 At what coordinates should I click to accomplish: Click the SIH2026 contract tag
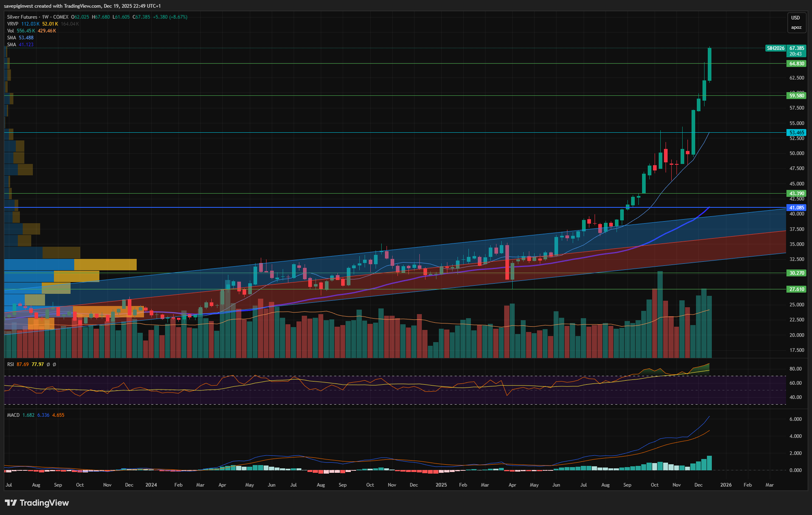pos(775,48)
